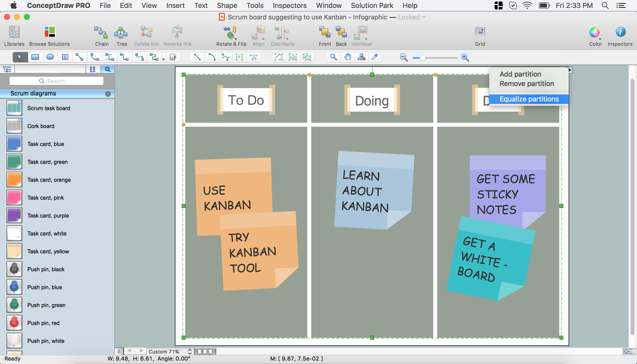Image resolution: width=637 pixels, height=364 pixels.
Task: Click the zoom in magnifier button
Action: point(465,57)
